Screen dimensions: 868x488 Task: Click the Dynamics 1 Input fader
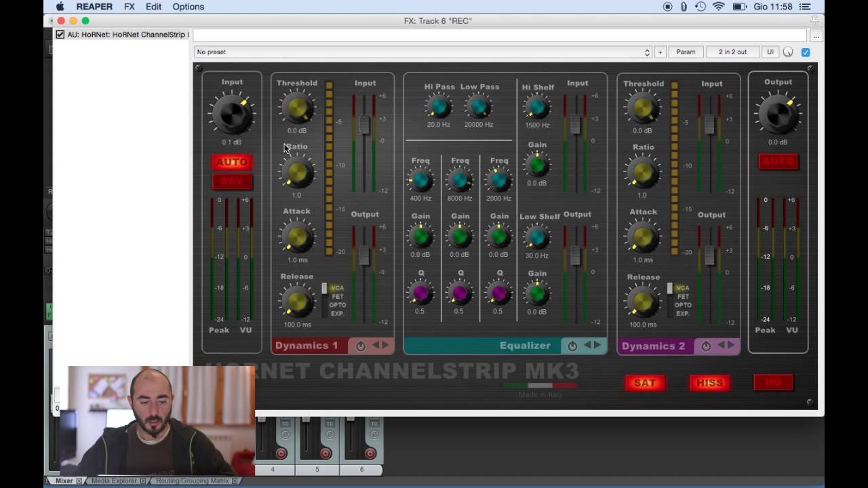coord(364,125)
